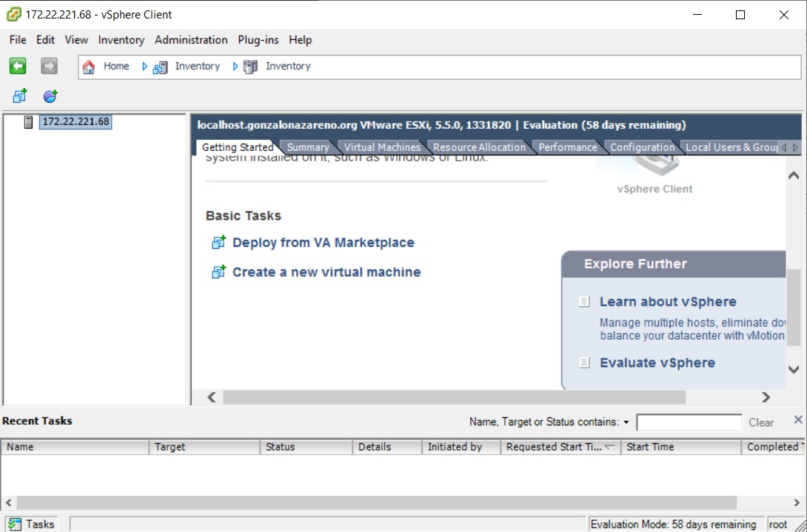Expand the first Inventory breadcrumb arrow
Image resolution: width=807 pixels, height=532 pixels.
point(145,67)
